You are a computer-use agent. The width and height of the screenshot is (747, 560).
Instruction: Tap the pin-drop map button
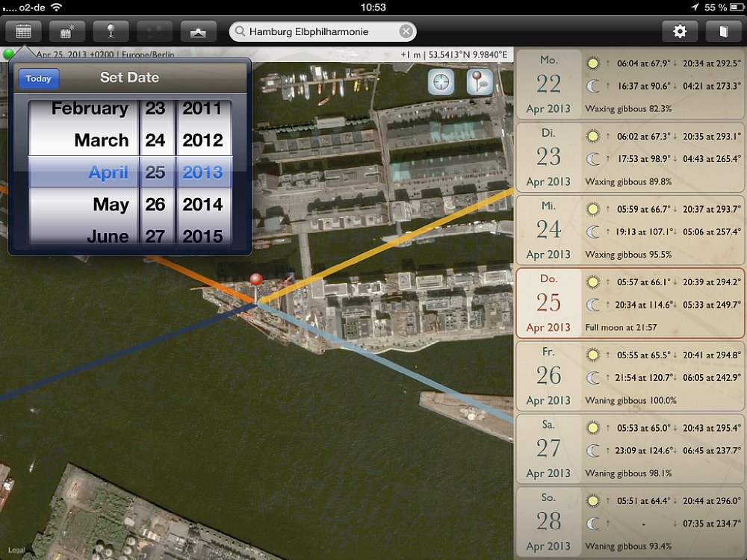pyautogui.click(x=480, y=82)
